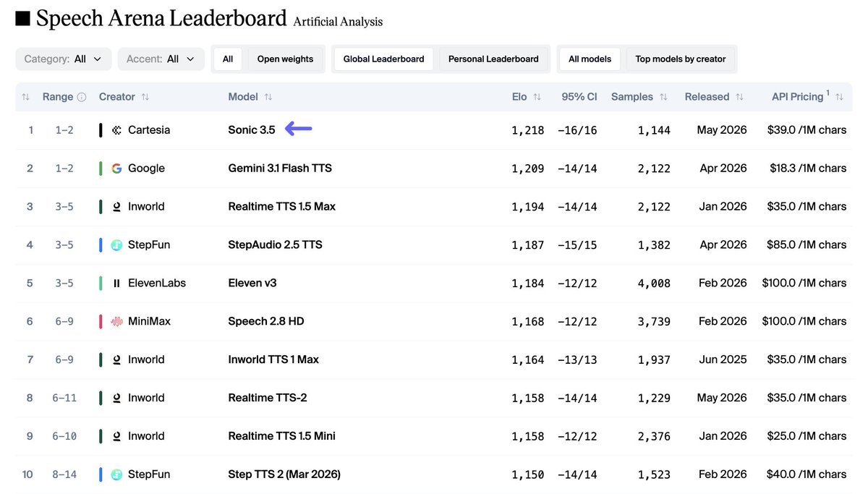Open the Inworld TTS 1 Max model

tap(273, 359)
